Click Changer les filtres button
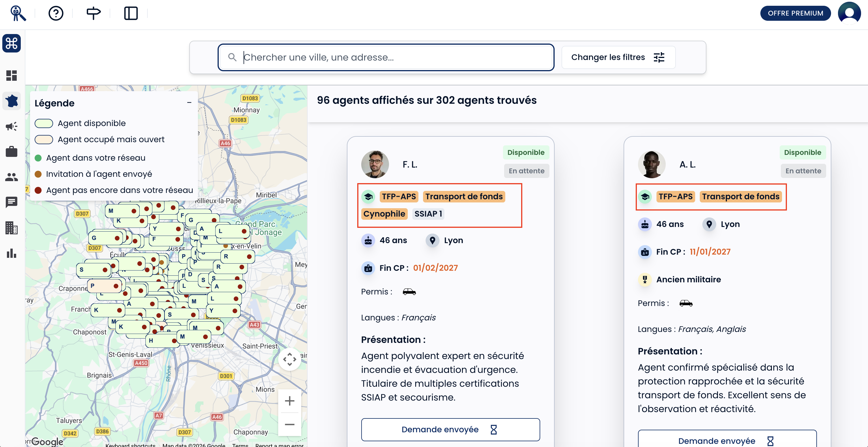Image resolution: width=868 pixels, height=447 pixels. (x=618, y=57)
